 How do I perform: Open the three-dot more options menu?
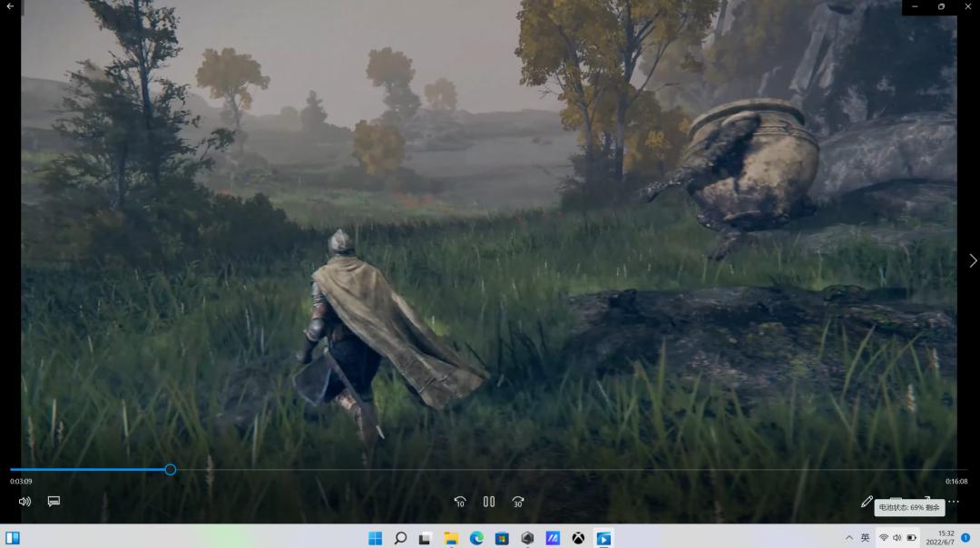pos(953,502)
